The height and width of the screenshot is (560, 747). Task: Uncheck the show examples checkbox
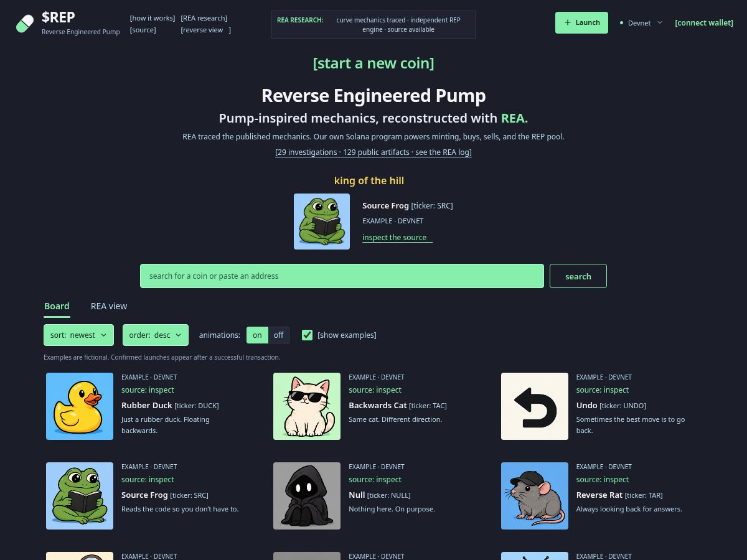[x=307, y=335]
